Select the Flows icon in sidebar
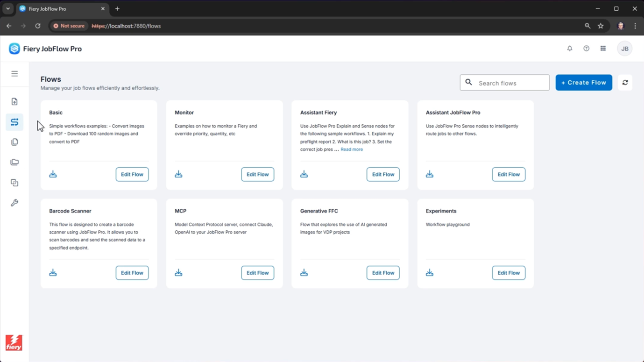 click(14, 122)
